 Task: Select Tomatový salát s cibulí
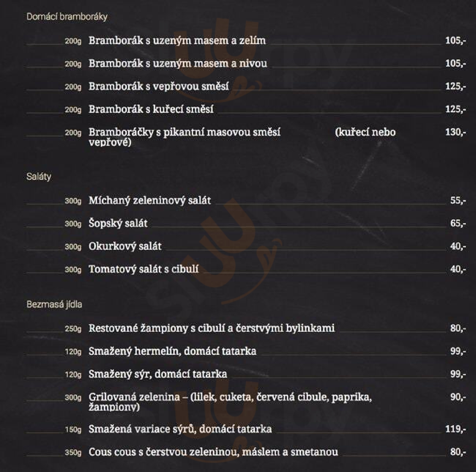pos(144,269)
